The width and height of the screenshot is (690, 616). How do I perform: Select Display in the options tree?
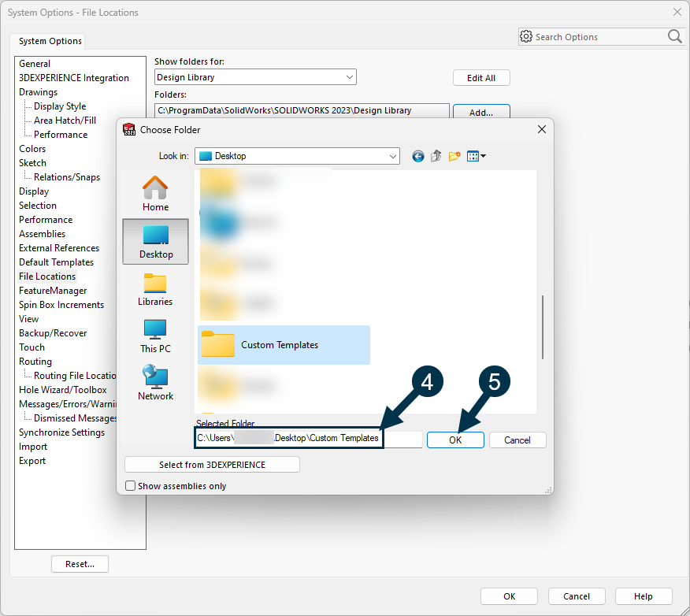coord(34,191)
